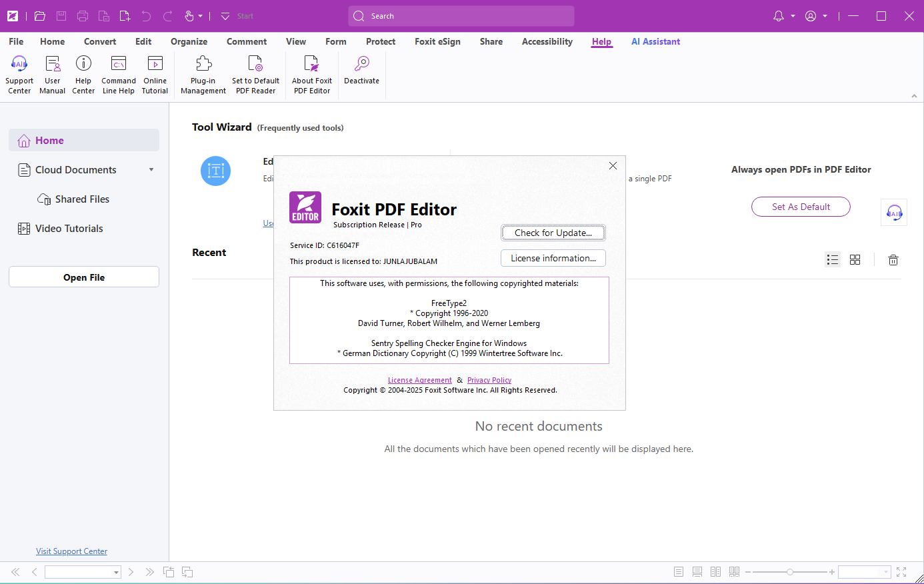Expand the Cloud Documents arrow
Image resolution: width=924 pixels, height=584 pixels.
tap(151, 169)
